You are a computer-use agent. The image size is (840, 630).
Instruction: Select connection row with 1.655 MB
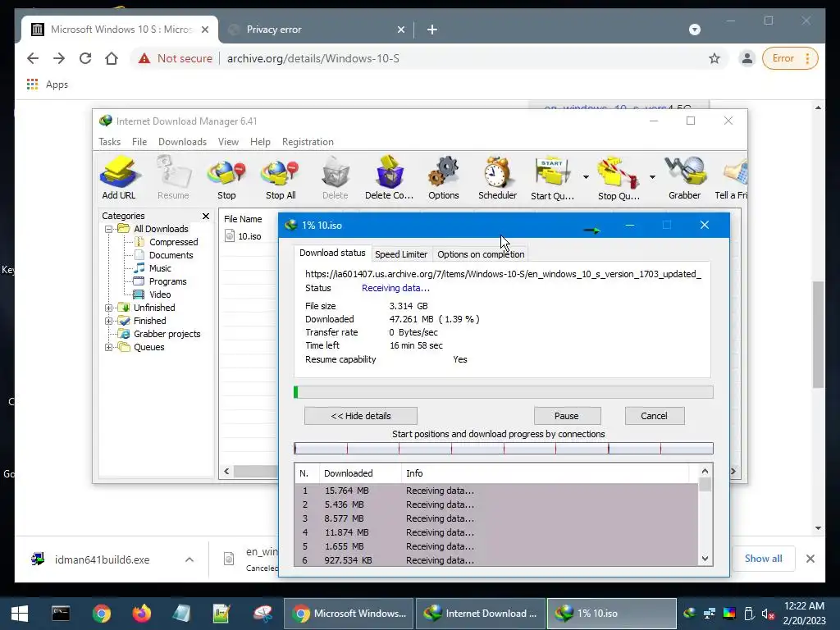click(x=496, y=546)
